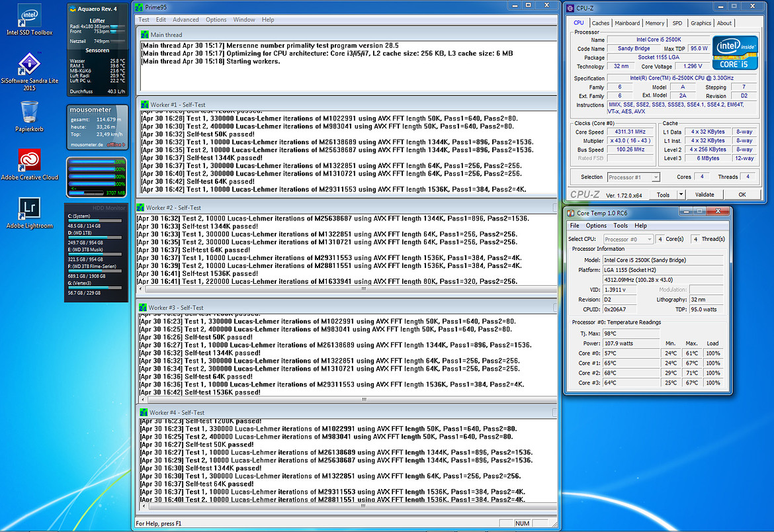The image size is (774, 532).
Task: Click "D: (WD 1TB)" entry in HDD Monitor
Action: pyautogui.click(x=79, y=233)
